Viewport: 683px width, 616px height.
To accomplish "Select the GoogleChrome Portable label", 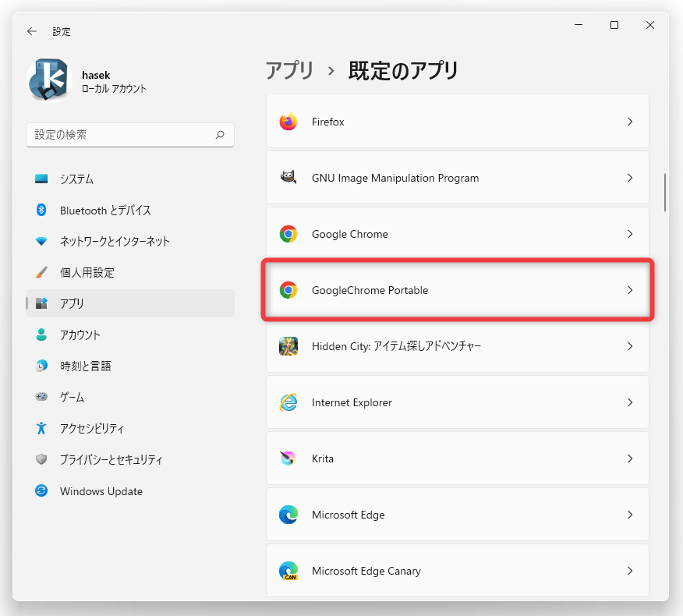I will [370, 290].
